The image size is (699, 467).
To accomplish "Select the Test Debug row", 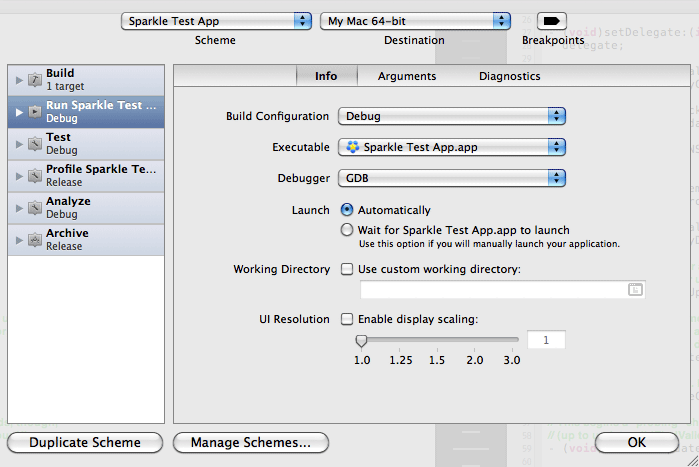I will click(x=86, y=144).
